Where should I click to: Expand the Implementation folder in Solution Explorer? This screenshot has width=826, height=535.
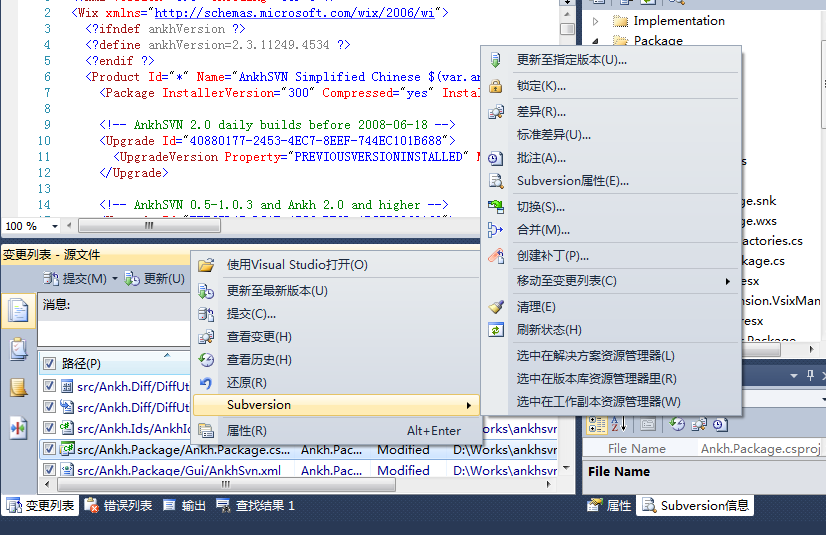click(x=595, y=21)
